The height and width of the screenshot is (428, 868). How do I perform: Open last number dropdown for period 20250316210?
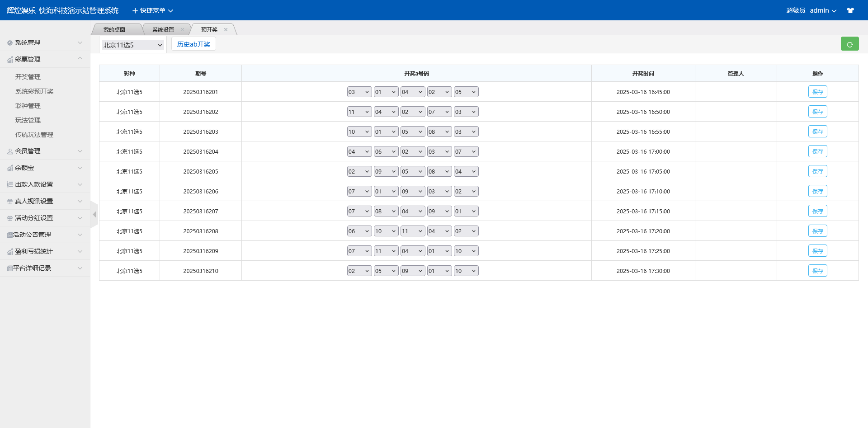pyautogui.click(x=466, y=271)
